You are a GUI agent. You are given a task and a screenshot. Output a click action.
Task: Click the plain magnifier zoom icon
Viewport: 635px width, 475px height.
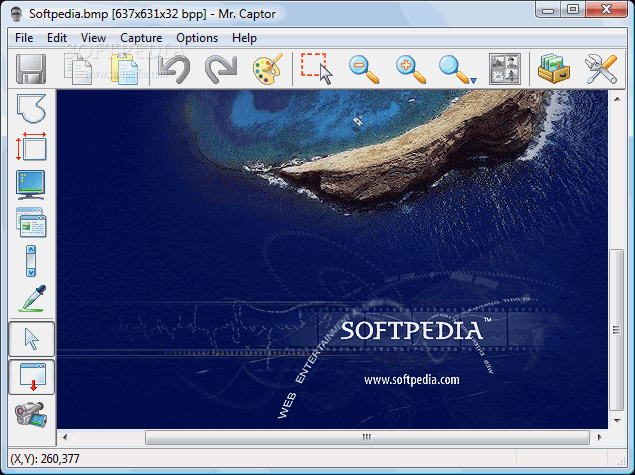coord(454,70)
